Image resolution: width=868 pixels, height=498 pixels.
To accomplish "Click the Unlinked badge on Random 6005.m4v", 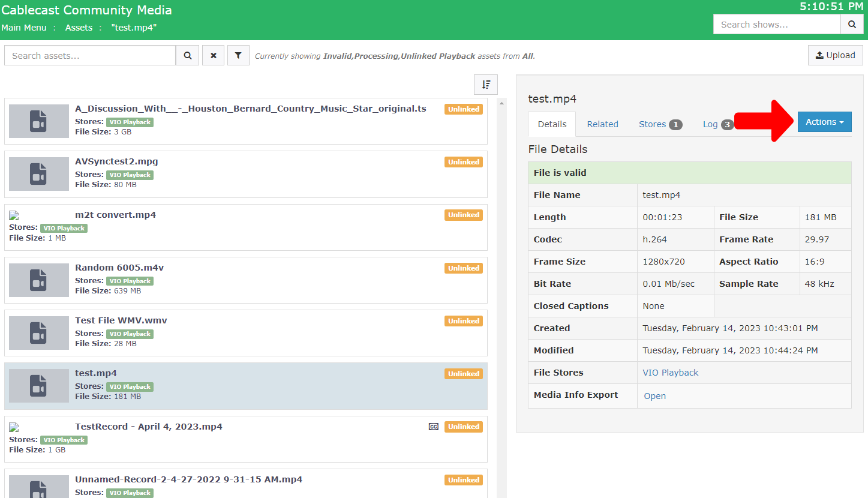I will tap(464, 268).
